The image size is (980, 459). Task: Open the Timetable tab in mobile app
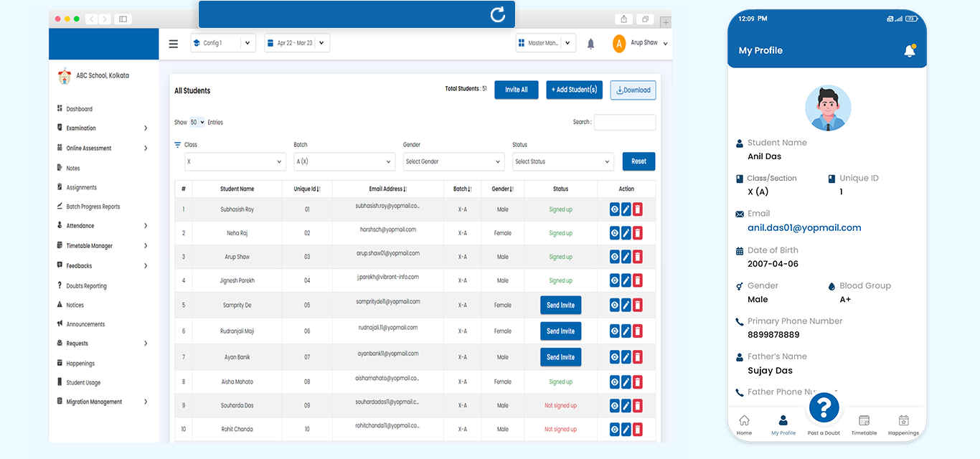(864, 425)
